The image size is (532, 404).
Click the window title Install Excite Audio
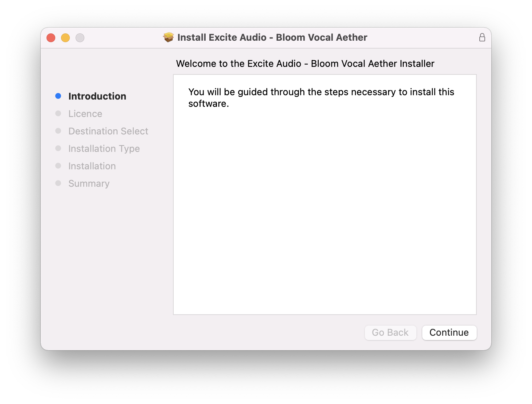click(x=272, y=37)
